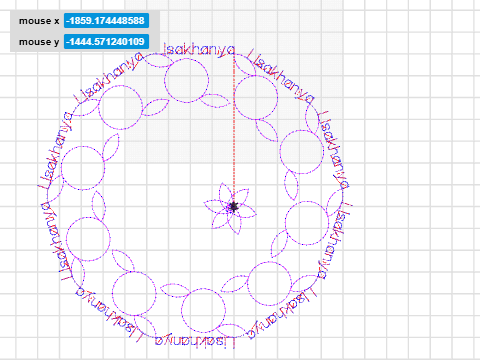
Task: Click the left-pointing petal of central flower
Action: 216,206
